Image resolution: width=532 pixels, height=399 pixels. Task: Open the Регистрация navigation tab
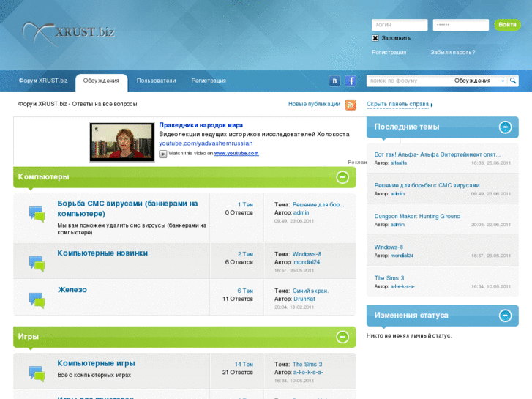209,81
